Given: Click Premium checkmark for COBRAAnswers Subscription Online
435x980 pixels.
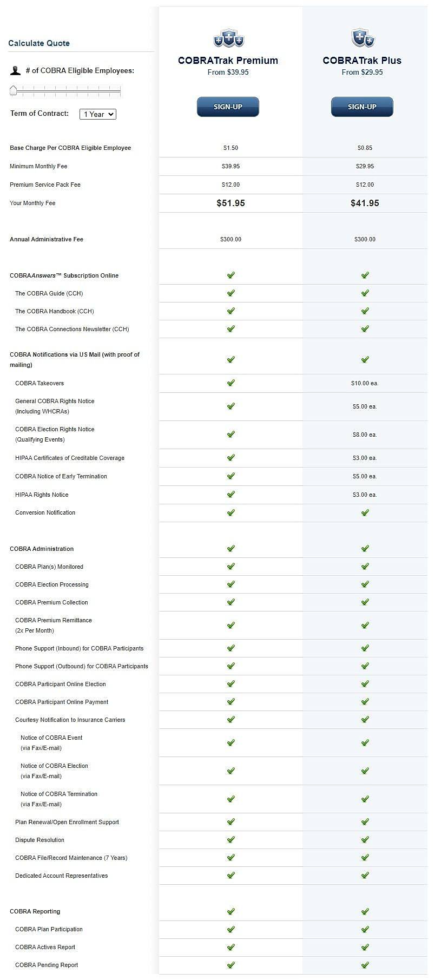Looking at the screenshot, I should click(x=230, y=275).
